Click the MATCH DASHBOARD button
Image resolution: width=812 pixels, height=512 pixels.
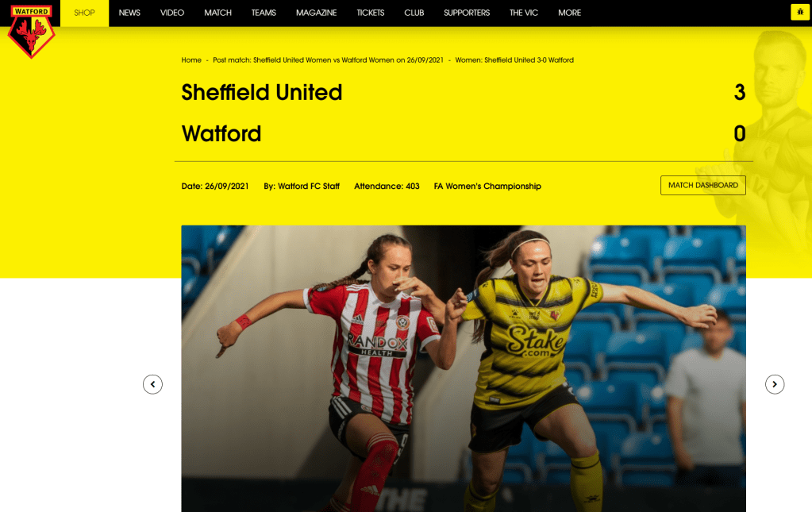pos(703,185)
